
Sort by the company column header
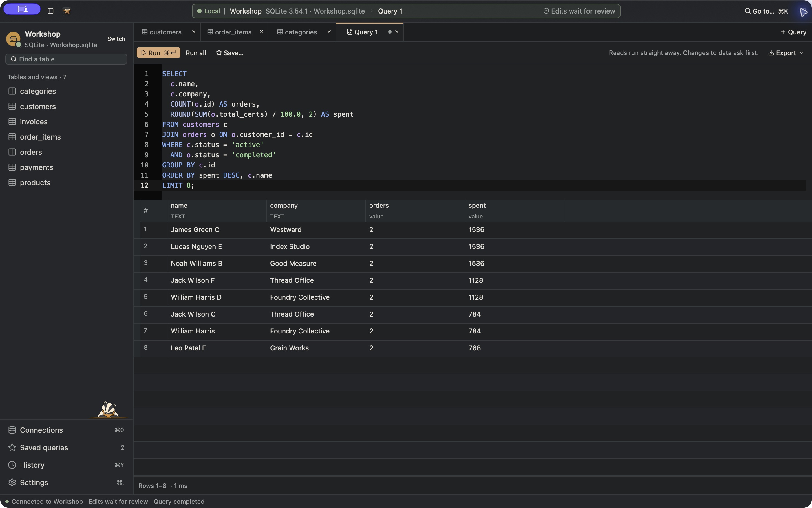pos(316,211)
